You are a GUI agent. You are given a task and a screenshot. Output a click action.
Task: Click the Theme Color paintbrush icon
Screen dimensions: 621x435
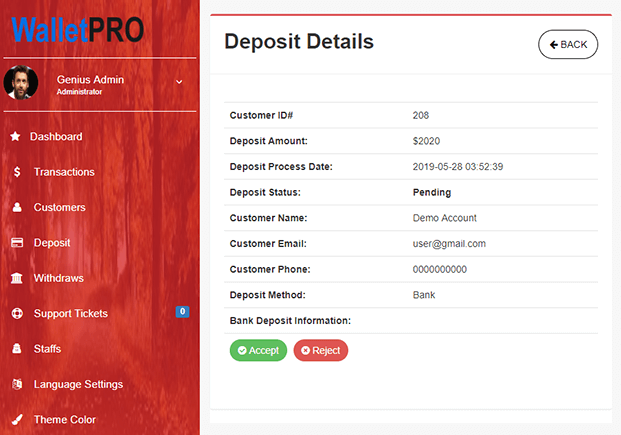pyautogui.click(x=17, y=420)
